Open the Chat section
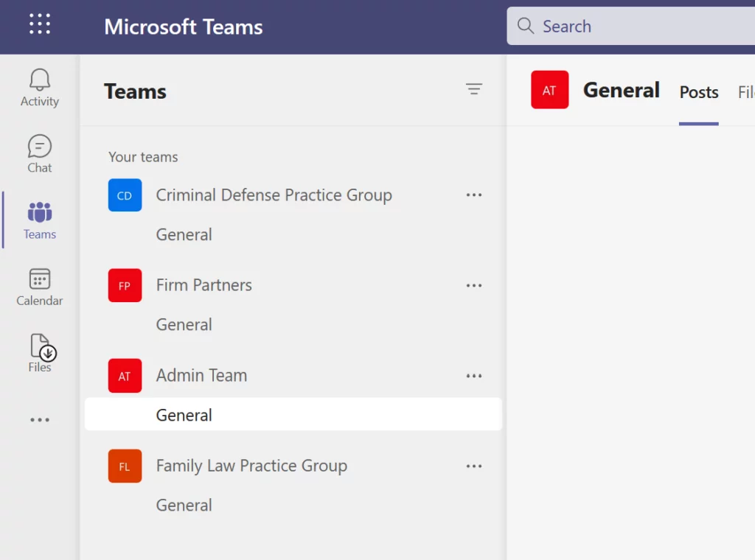Screen dimensions: 755x560 tap(39, 153)
